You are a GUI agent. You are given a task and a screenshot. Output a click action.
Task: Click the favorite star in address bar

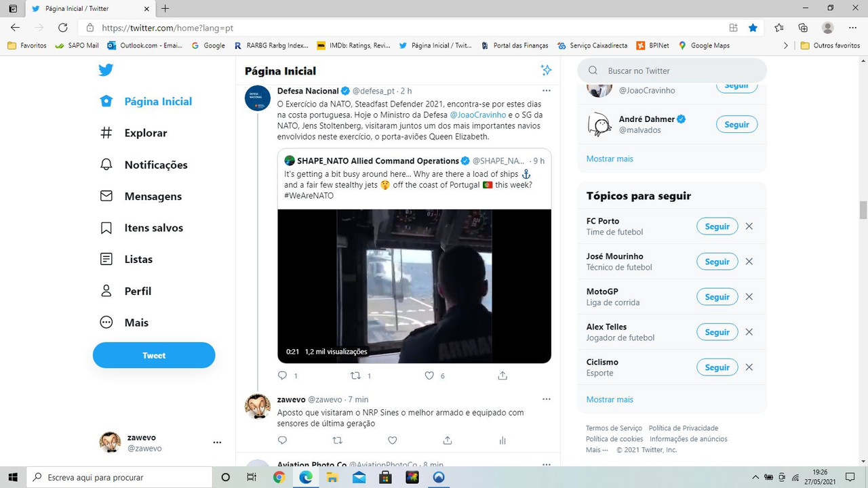coord(753,28)
